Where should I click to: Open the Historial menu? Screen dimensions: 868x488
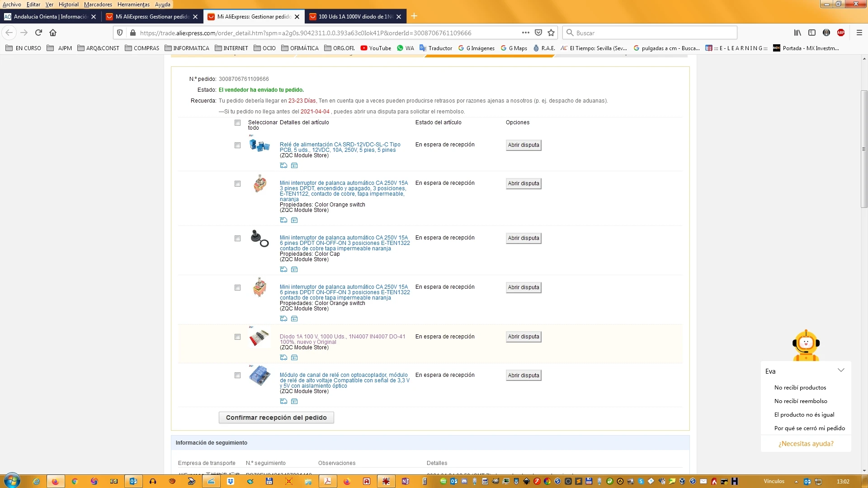pos(68,5)
